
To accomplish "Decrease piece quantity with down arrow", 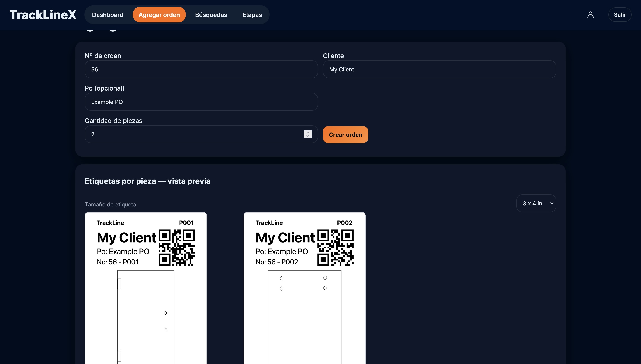I will click(308, 136).
